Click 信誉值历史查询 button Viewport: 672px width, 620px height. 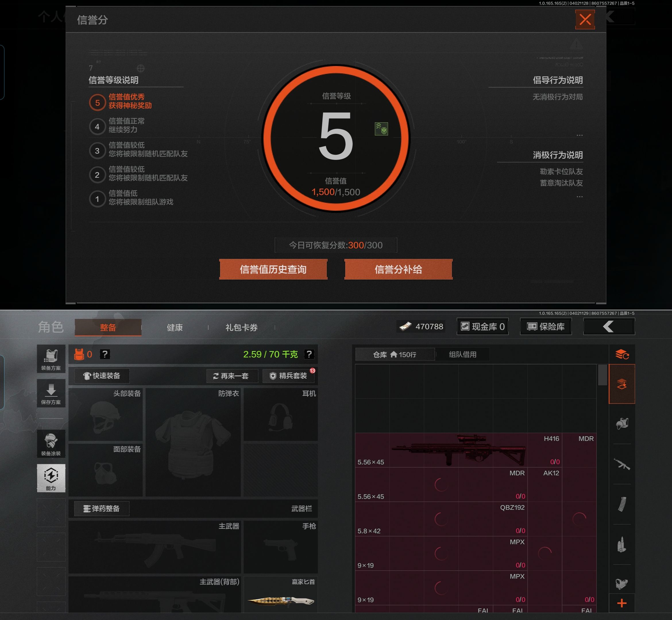coord(273,270)
